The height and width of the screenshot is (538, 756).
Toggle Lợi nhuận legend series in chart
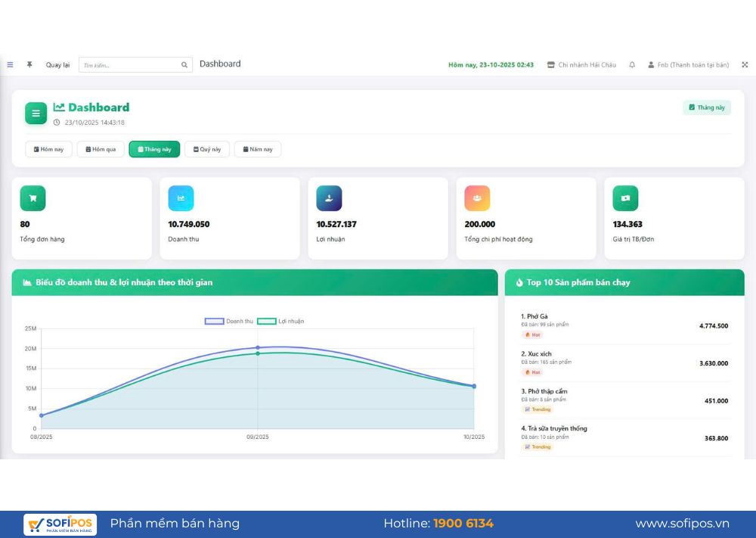280,321
